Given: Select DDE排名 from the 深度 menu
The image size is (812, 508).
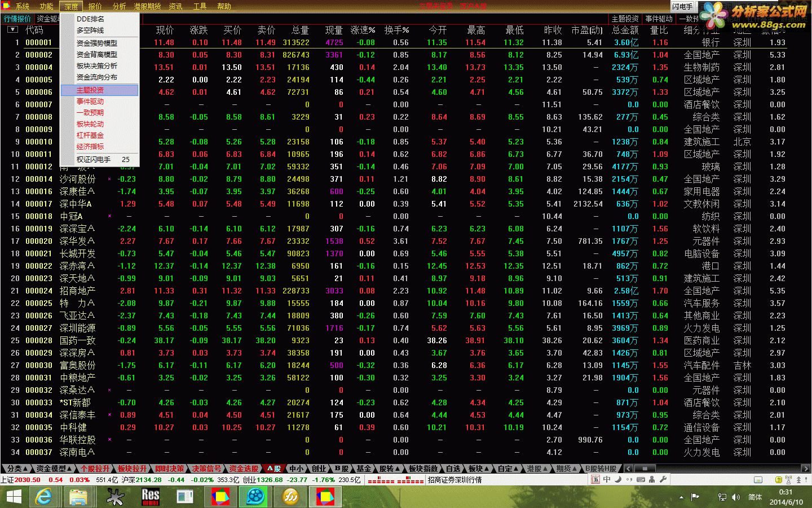Looking at the screenshot, I should [99, 19].
